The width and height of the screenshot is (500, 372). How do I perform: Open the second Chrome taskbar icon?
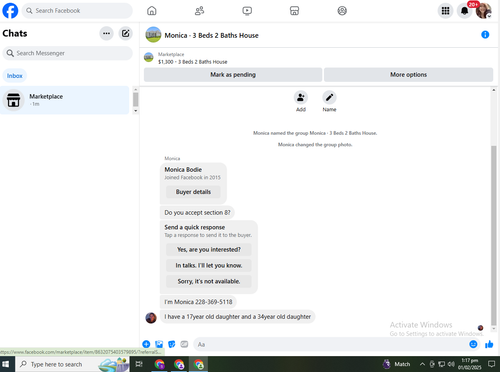(179, 364)
